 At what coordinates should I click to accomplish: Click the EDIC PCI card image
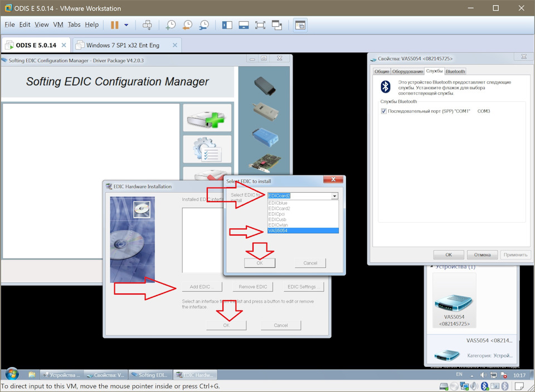coord(265,163)
